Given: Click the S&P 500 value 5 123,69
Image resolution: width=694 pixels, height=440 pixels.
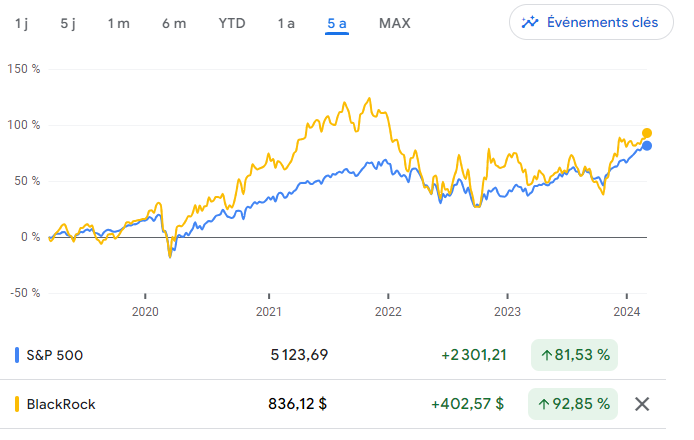Looking at the screenshot, I should (299, 355).
